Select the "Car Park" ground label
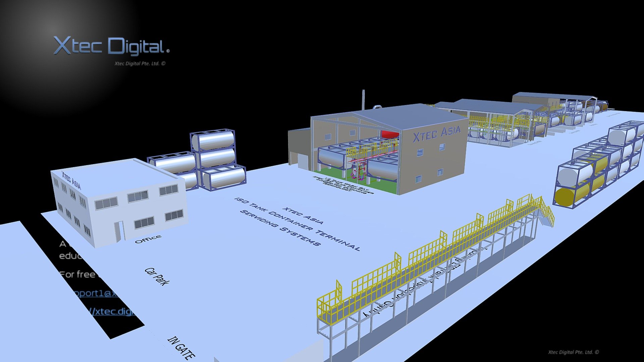Image resolution: width=644 pixels, height=362 pixels. (157, 277)
